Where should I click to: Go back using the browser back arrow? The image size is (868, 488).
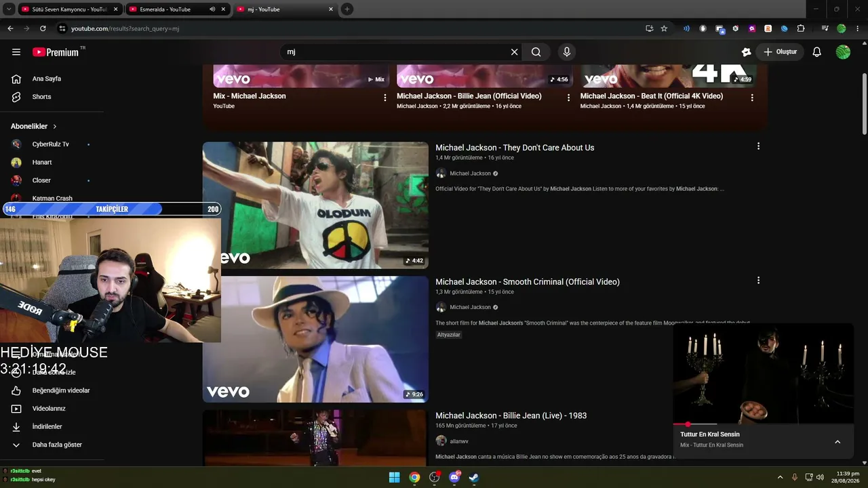[x=10, y=28]
